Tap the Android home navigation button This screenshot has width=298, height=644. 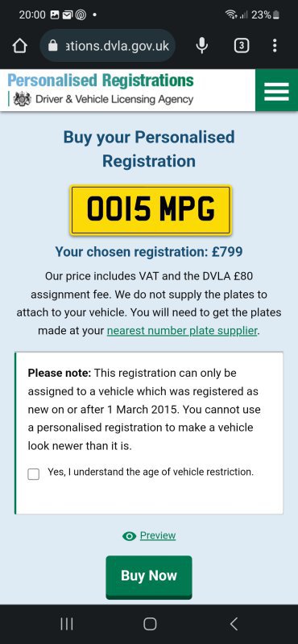pos(150,624)
